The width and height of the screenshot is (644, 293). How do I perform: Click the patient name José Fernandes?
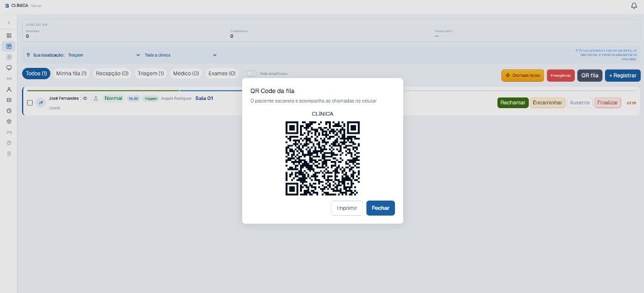coord(64,99)
